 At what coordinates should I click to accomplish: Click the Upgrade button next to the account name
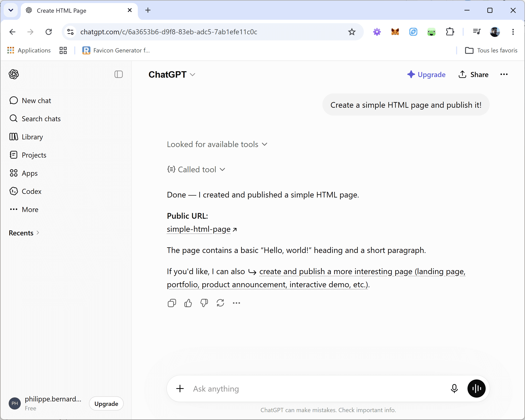[106, 403]
